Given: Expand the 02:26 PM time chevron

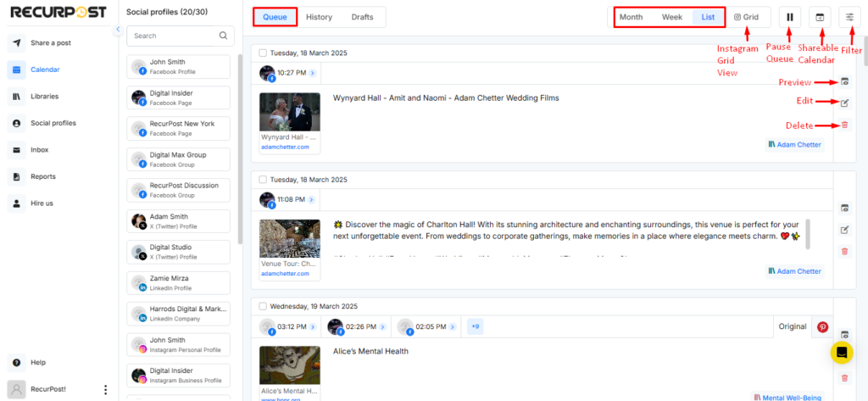Looking at the screenshot, I should coord(381,326).
